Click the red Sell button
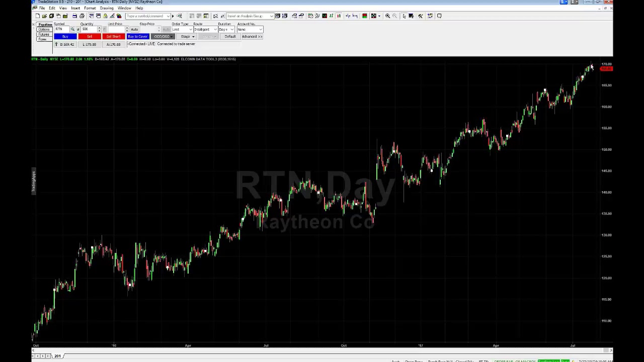The width and height of the screenshot is (644, 362). 90,37
